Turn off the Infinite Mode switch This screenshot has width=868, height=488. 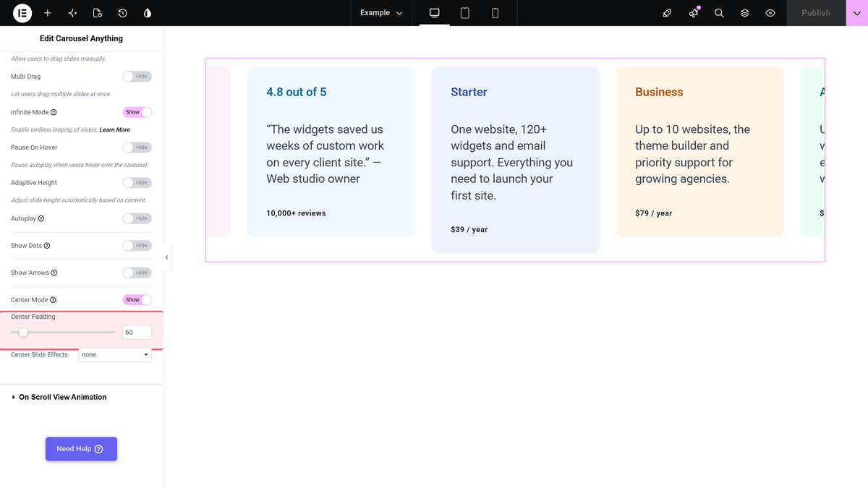(137, 112)
